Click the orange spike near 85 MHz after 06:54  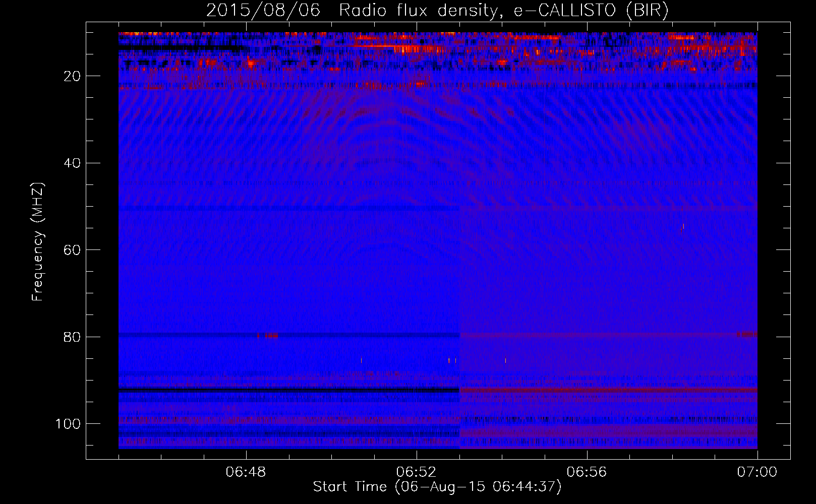[505, 360]
